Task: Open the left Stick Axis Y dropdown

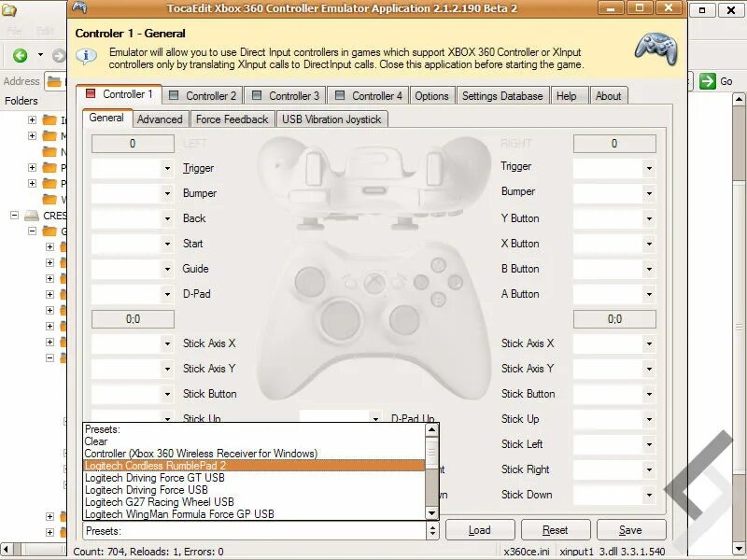Action: 167,369
